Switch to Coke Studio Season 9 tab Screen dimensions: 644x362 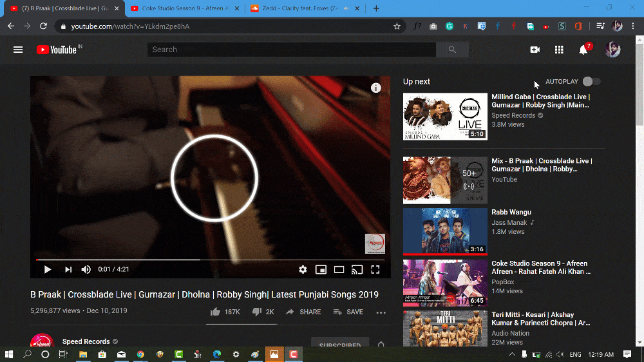[185, 8]
